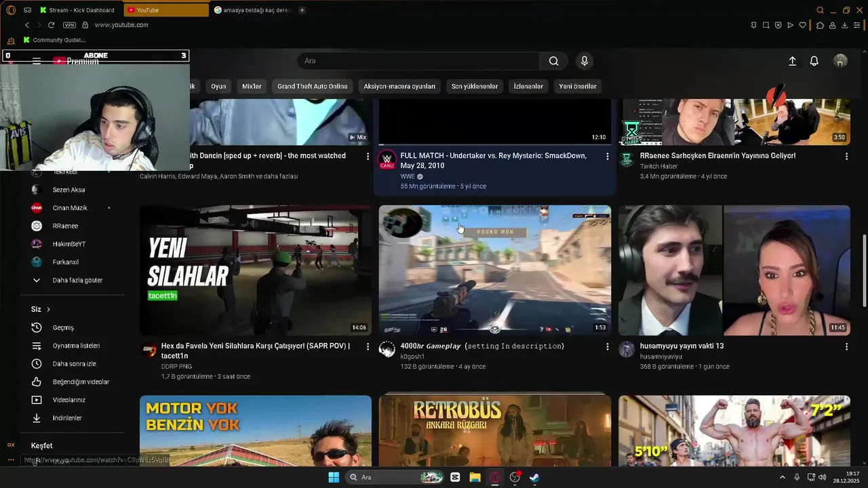Click the YouTube search input field
This screenshot has width=868, height=488.
coord(418,61)
